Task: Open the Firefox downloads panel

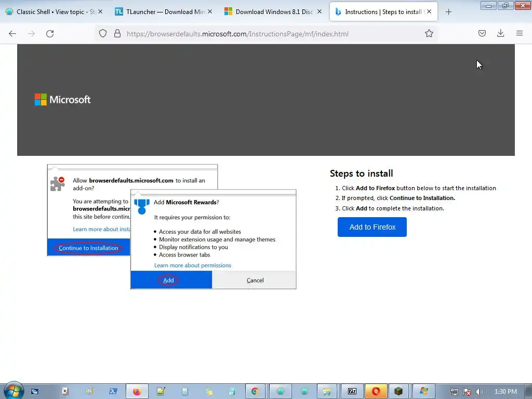Action: pyautogui.click(x=500, y=34)
